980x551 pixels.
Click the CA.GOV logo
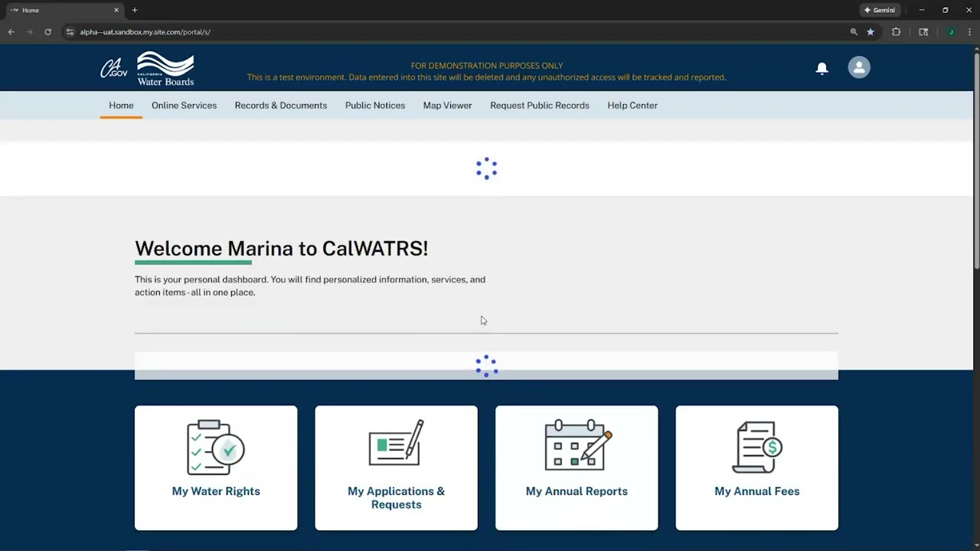pyautogui.click(x=114, y=68)
